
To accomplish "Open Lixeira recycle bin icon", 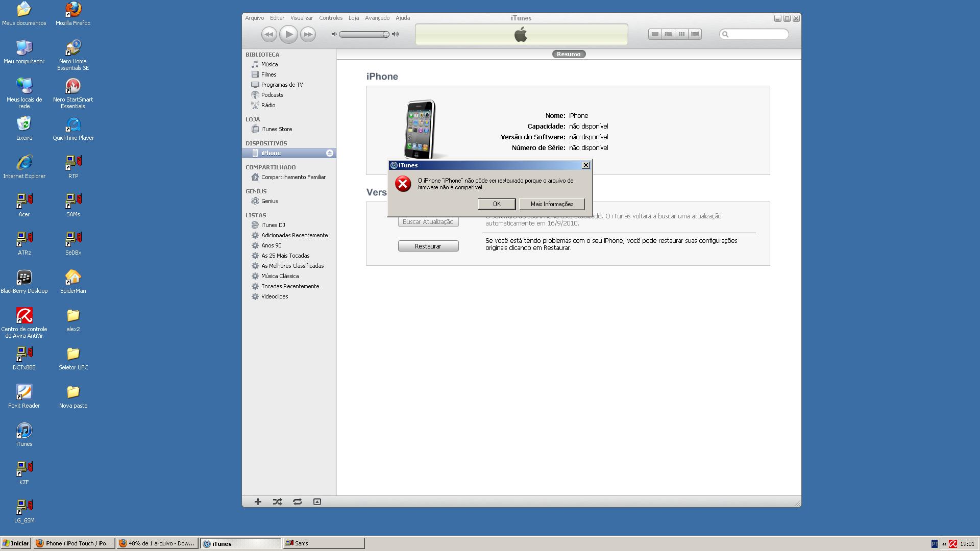I will [24, 129].
